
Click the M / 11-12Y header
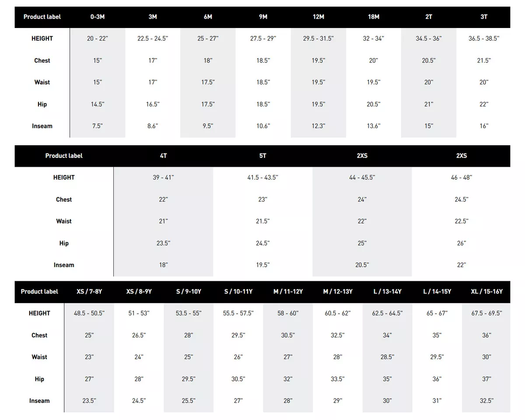tap(288, 291)
